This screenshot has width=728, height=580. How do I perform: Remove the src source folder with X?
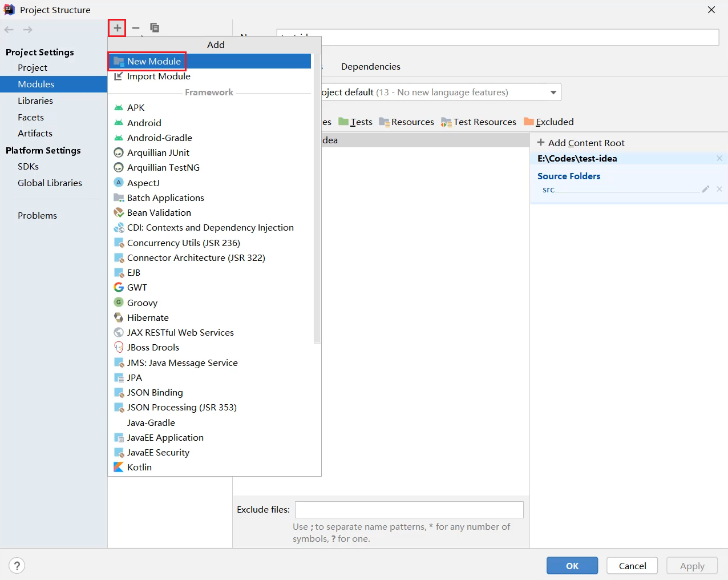tap(719, 189)
